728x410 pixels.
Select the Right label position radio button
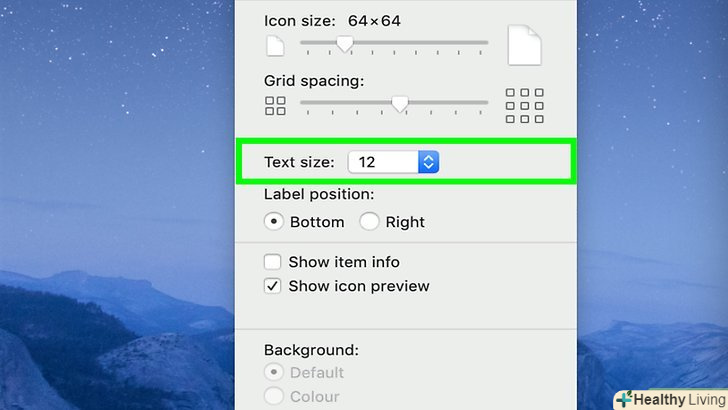click(x=369, y=222)
